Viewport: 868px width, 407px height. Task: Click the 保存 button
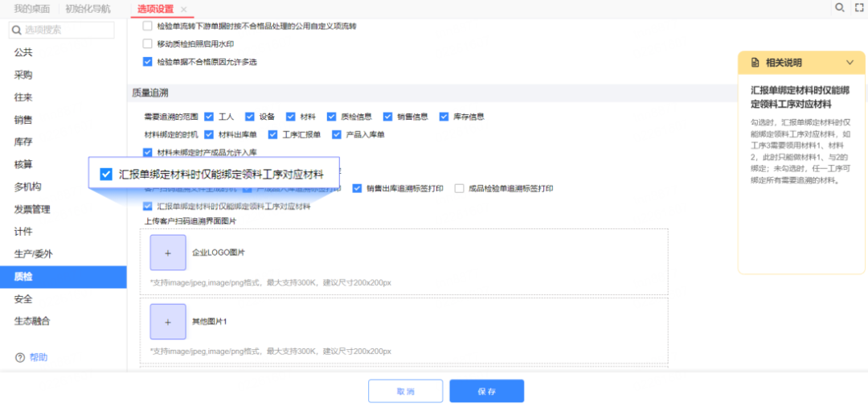(486, 391)
